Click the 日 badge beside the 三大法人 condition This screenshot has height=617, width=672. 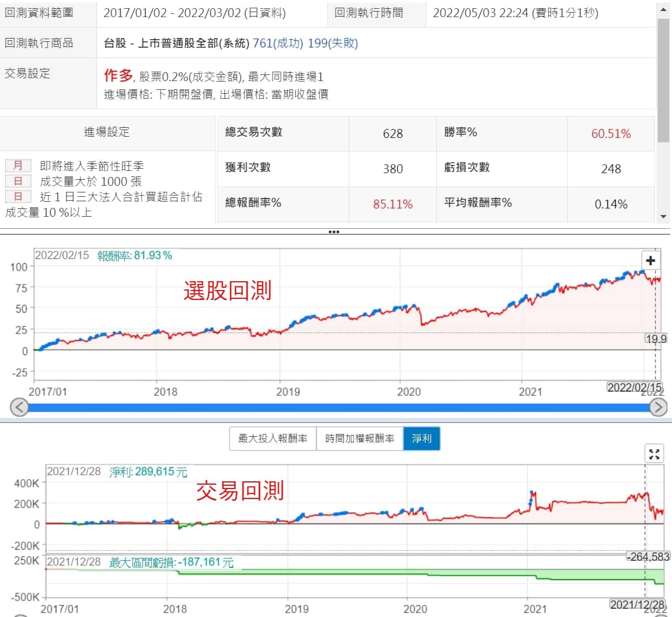(18, 196)
